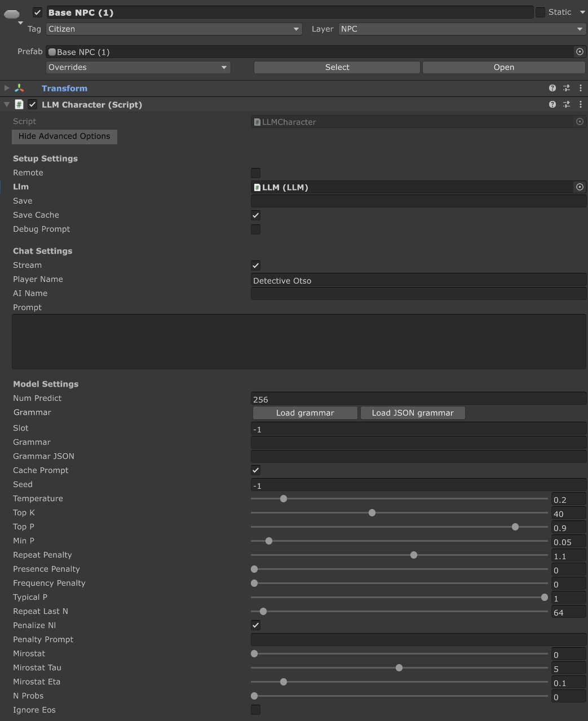588x721 pixels.
Task: Click the AI Name input field
Action: pos(418,294)
